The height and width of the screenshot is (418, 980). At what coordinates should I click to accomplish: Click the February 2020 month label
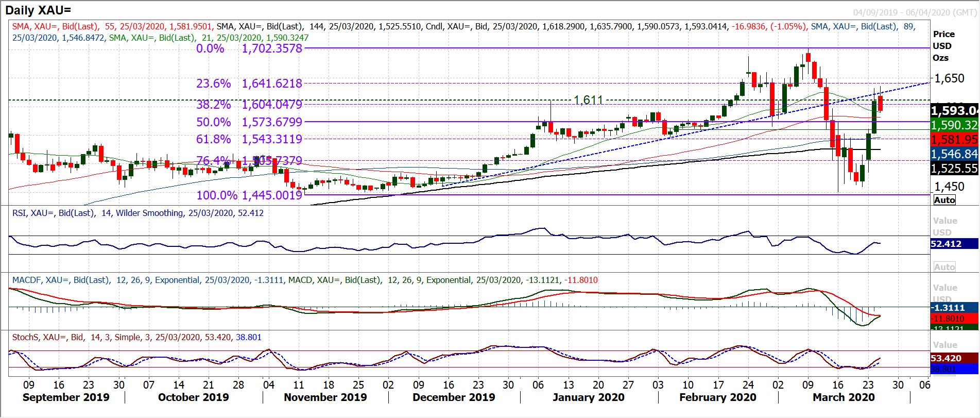tap(718, 397)
